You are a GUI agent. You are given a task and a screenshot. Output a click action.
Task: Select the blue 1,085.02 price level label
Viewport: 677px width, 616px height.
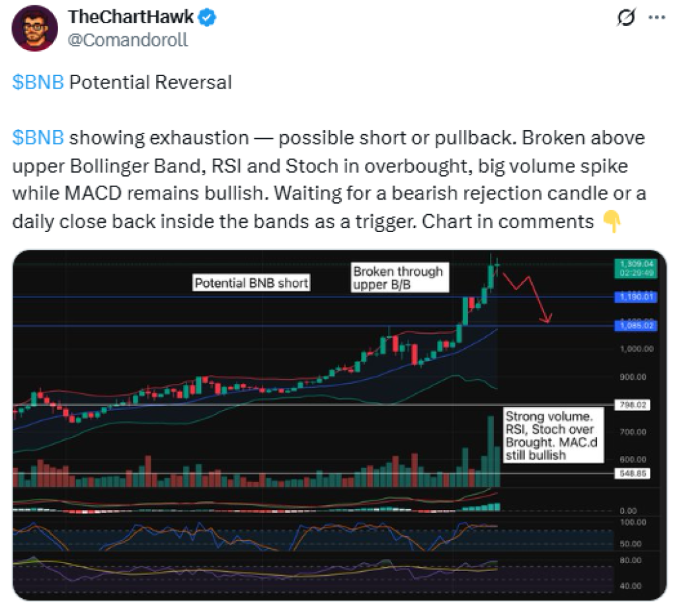tap(636, 326)
